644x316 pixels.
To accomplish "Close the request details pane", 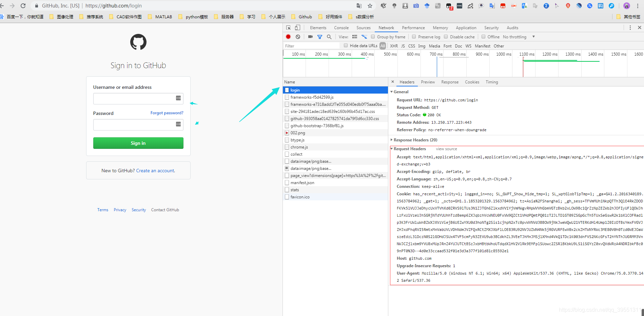I will [393, 82].
